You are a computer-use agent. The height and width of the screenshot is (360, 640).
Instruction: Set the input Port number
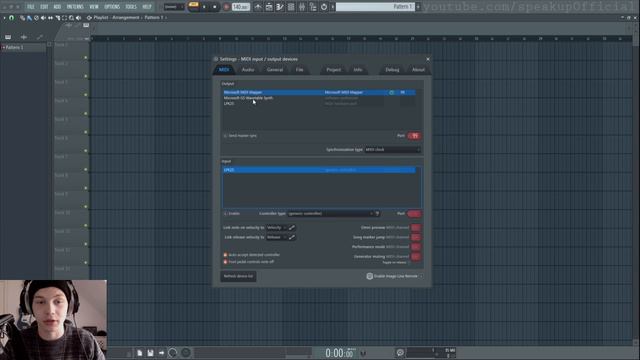click(x=414, y=214)
